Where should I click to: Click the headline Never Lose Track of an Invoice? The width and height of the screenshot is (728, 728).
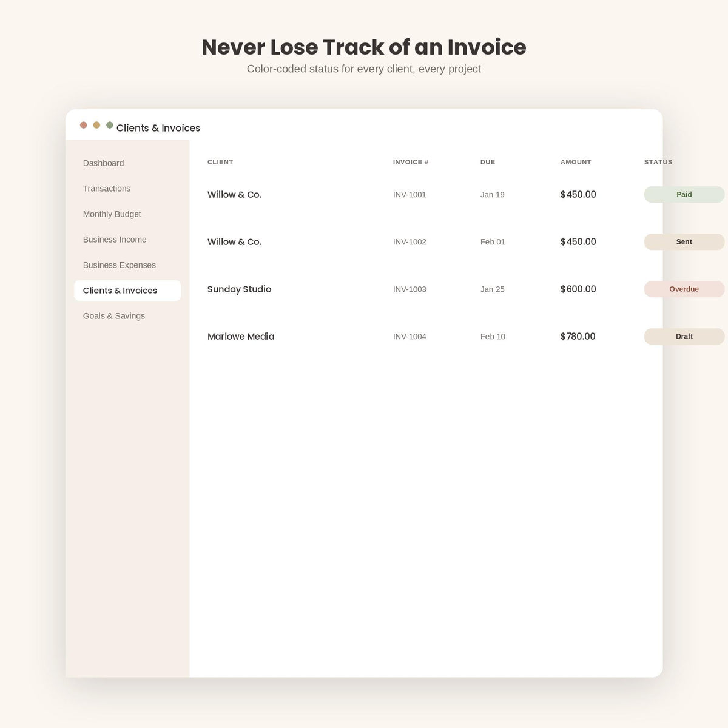pyautogui.click(x=364, y=47)
